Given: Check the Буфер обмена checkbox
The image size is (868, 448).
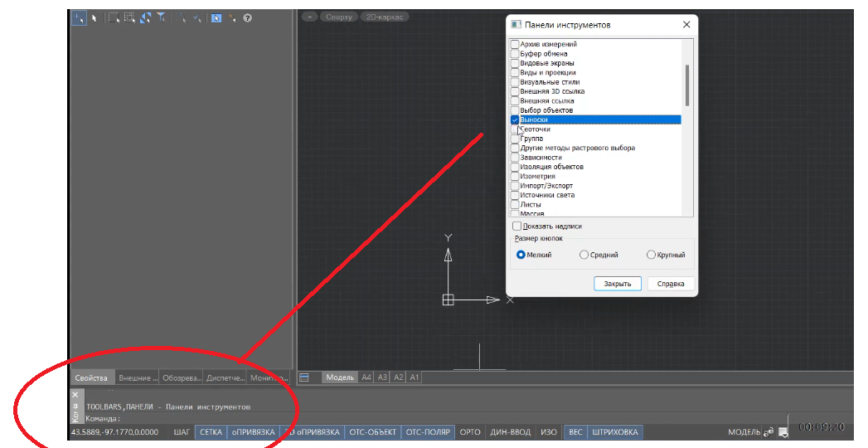Looking at the screenshot, I should click(515, 54).
